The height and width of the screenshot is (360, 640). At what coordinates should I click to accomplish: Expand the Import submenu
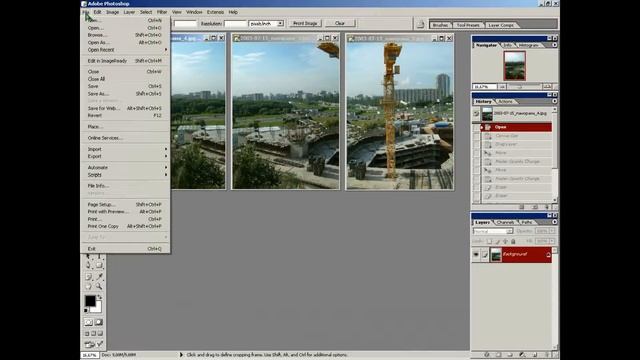click(127, 149)
